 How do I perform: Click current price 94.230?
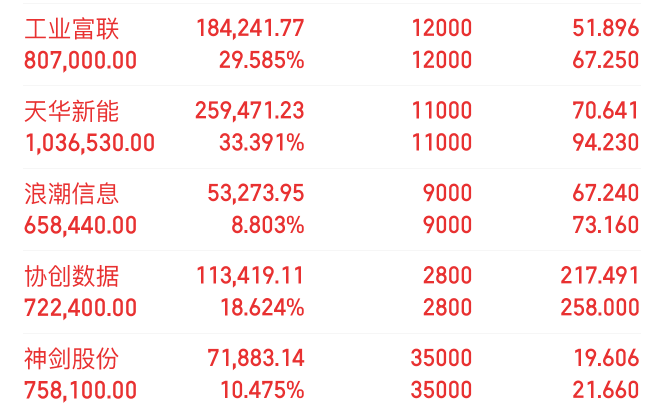point(606,143)
